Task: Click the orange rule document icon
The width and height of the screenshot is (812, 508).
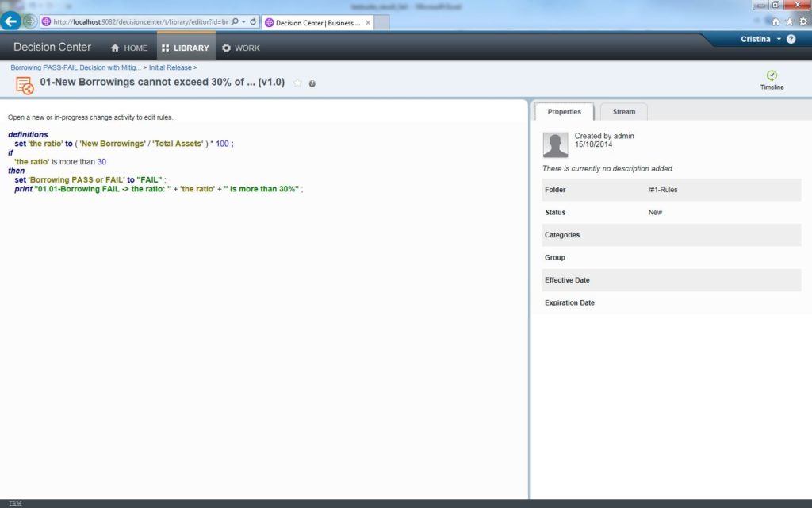Action: pyautogui.click(x=25, y=85)
